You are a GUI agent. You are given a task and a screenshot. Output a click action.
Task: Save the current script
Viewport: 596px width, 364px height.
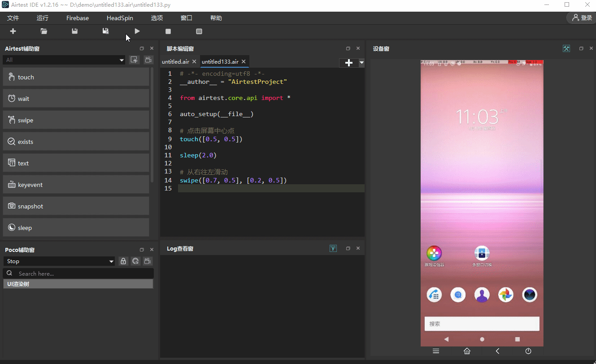pyautogui.click(x=75, y=31)
